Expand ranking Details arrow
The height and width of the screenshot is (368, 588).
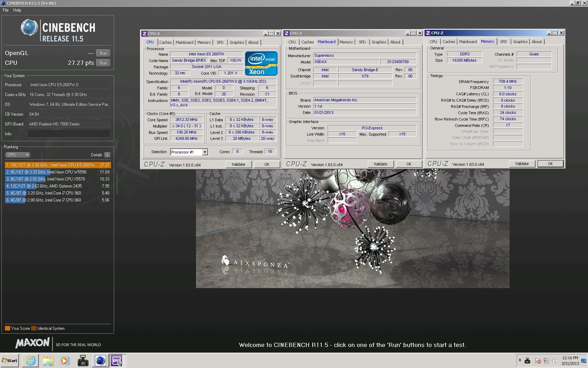(x=107, y=155)
